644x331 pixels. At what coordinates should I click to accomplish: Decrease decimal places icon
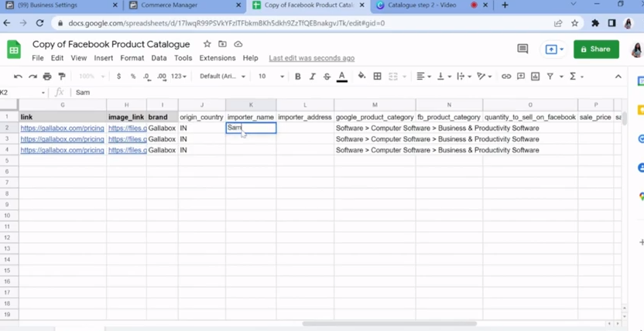pyautogui.click(x=146, y=77)
